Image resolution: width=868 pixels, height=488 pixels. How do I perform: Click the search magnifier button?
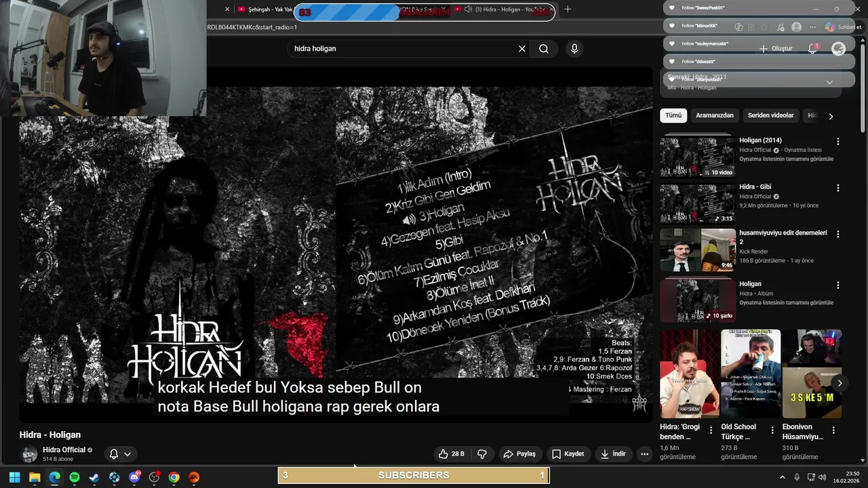point(544,49)
